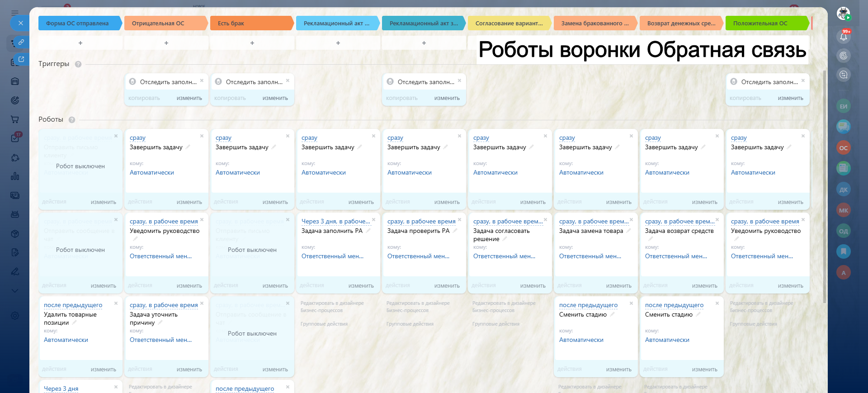Click 'изменить' on 'Задача заполнить РА' robot
This screenshot has width=868, height=393.
(x=361, y=286)
